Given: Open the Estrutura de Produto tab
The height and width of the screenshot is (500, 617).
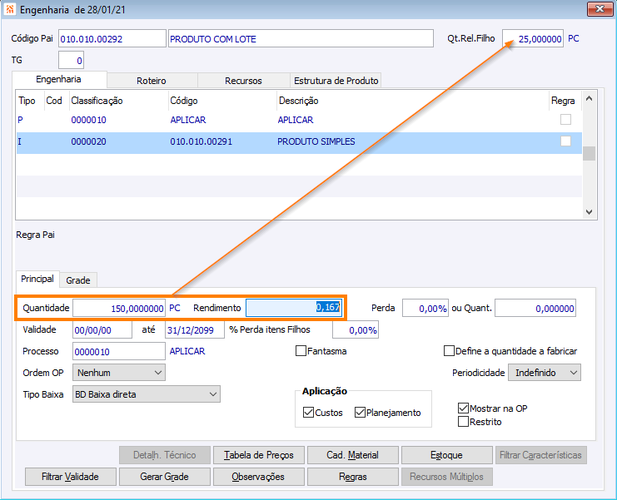Looking at the screenshot, I should point(336,81).
